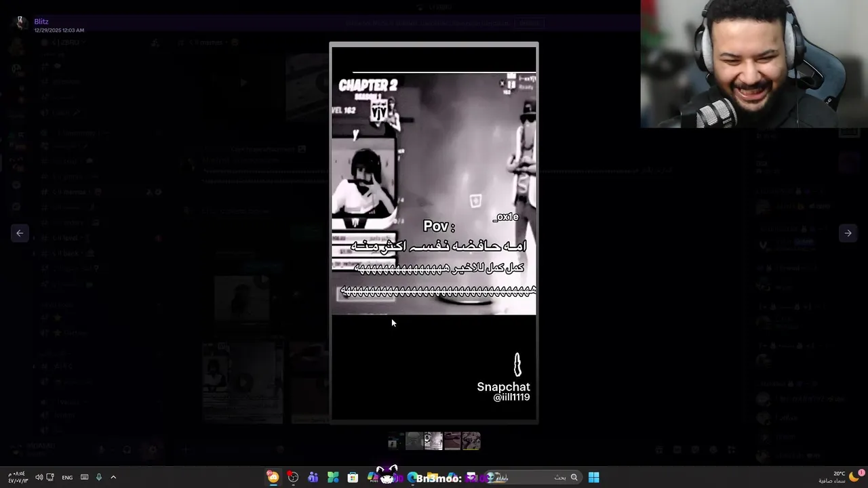The height and width of the screenshot is (488, 868).
Task: Click the Blitz username in viewer header
Action: pos(41,22)
